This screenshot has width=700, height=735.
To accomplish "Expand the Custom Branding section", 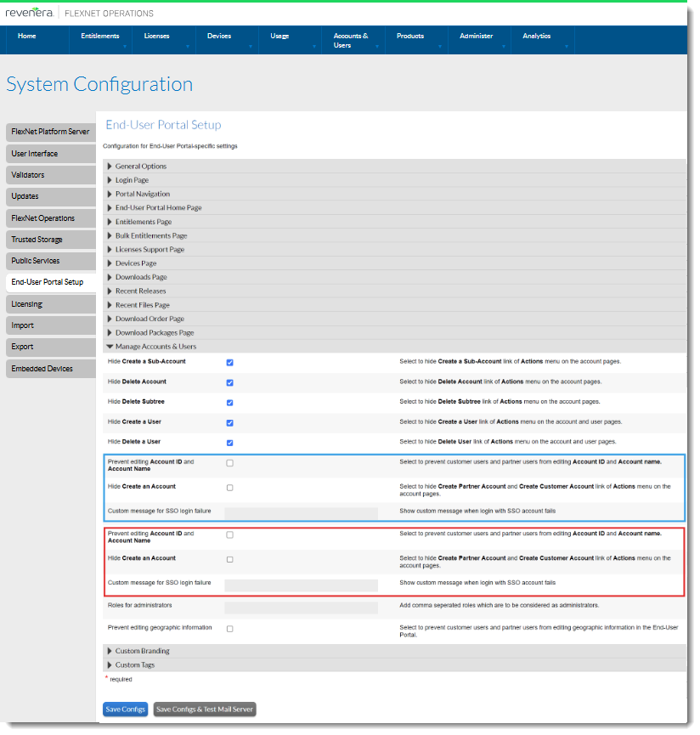I will point(142,651).
